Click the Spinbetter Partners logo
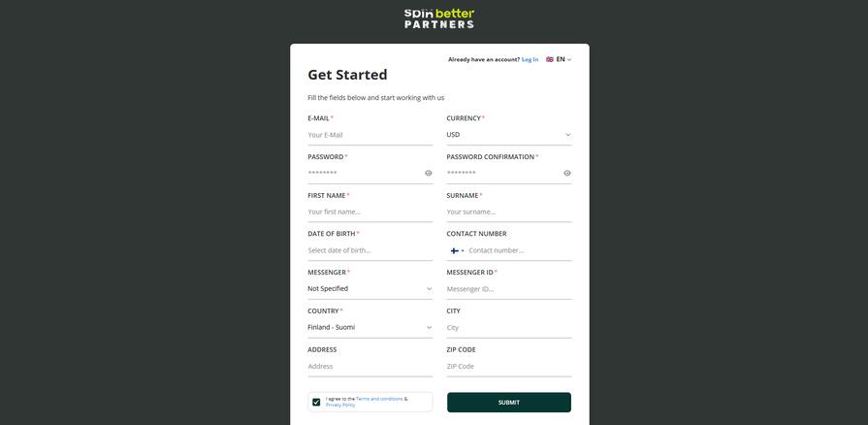 pyautogui.click(x=439, y=17)
